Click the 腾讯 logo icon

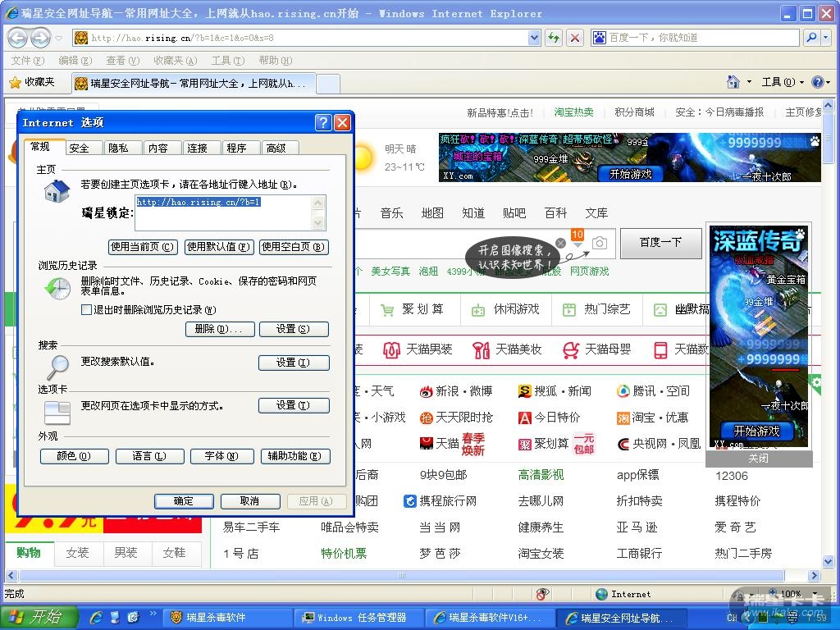click(623, 391)
